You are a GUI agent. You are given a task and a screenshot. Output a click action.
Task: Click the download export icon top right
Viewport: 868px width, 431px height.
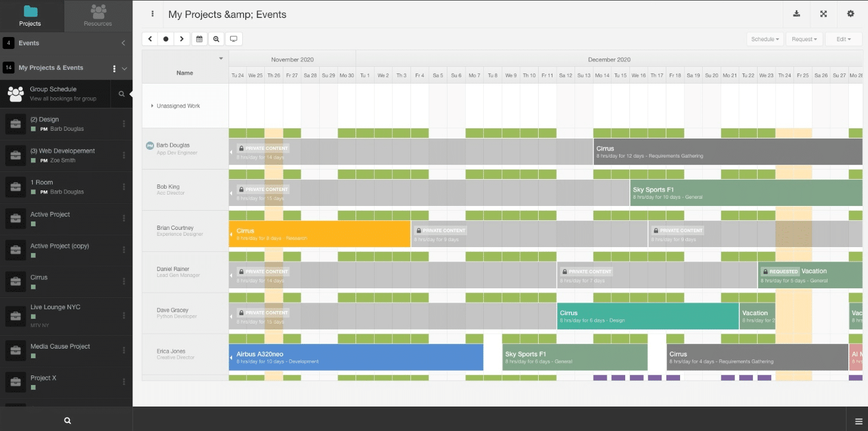coord(796,13)
